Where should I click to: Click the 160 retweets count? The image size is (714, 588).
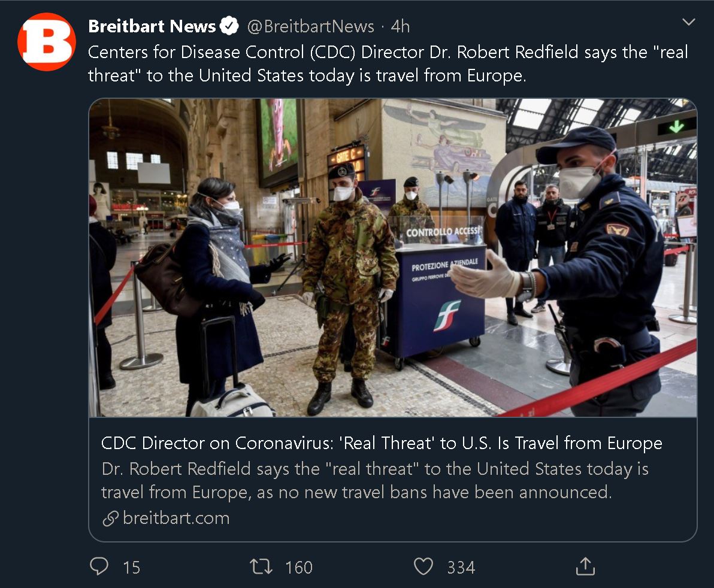click(x=299, y=568)
